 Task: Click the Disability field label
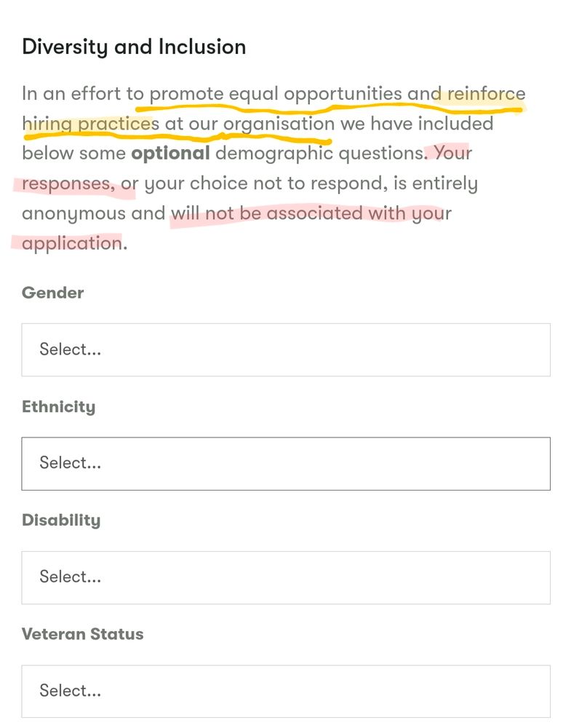coord(61,520)
